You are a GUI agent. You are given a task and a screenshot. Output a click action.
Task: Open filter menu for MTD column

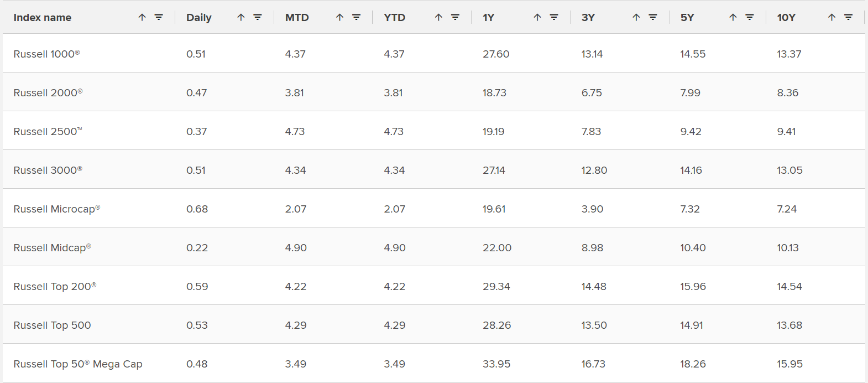click(x=357, y=18)
